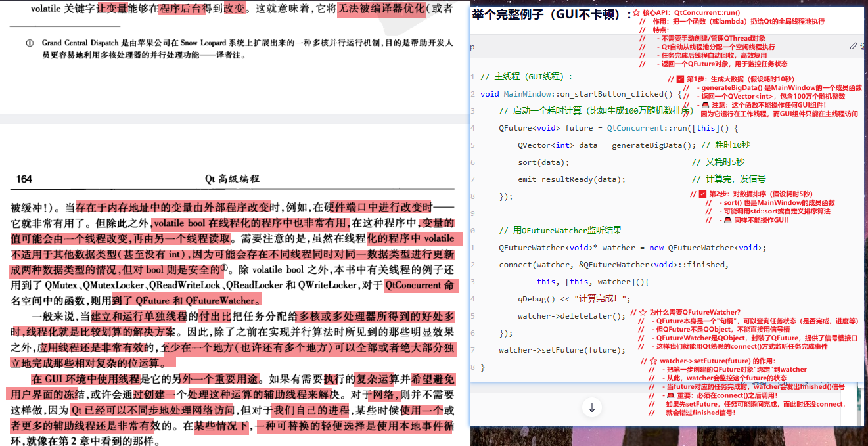Click code line "connect(watcher, &QFutureWatcher<void>::finished,"
The image size is (868, 446).
click(613, 265)
